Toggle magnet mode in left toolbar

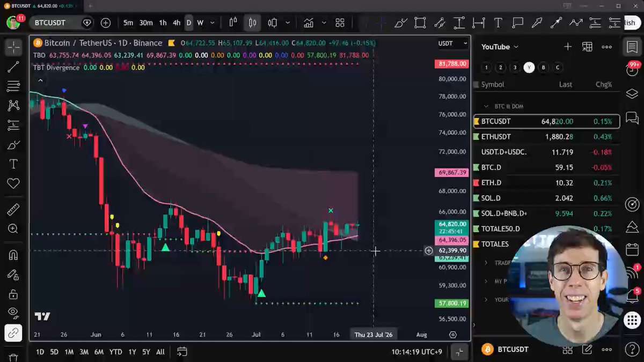(13, 255)
